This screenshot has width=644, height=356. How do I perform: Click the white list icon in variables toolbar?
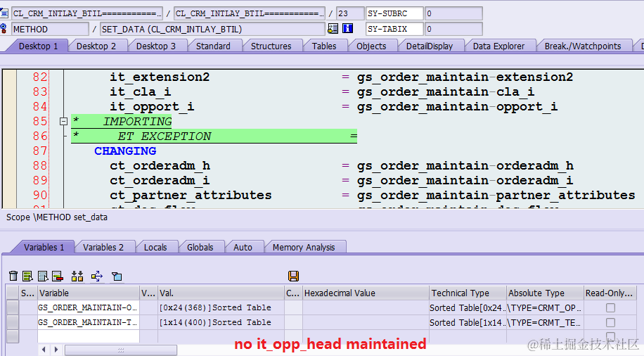[43, 276]
